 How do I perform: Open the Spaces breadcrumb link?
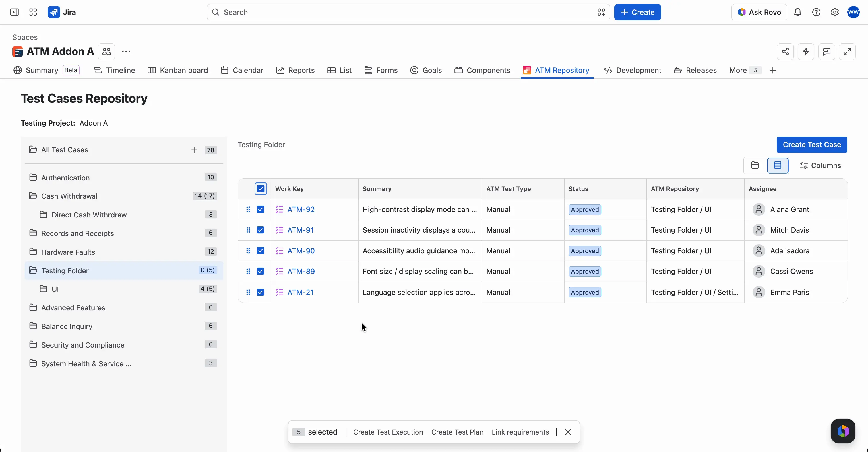click(25, 37)
